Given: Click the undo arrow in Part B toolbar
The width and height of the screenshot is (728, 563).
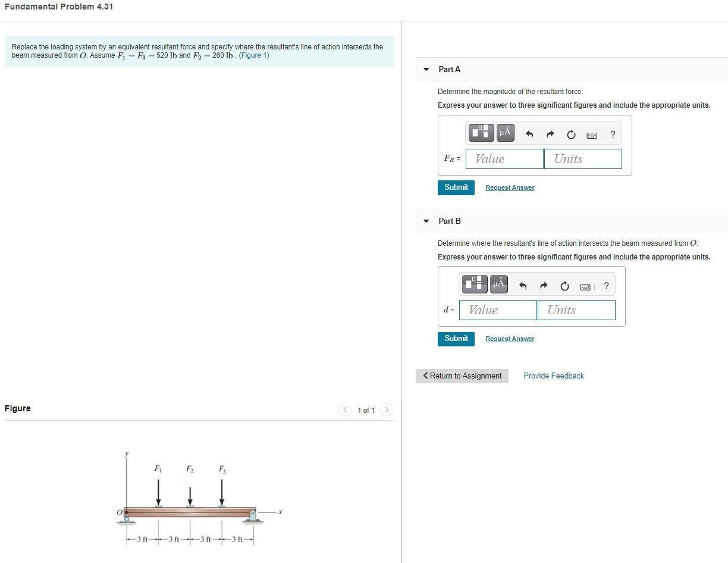Looking at the screenshot, I should click(522, 286).
